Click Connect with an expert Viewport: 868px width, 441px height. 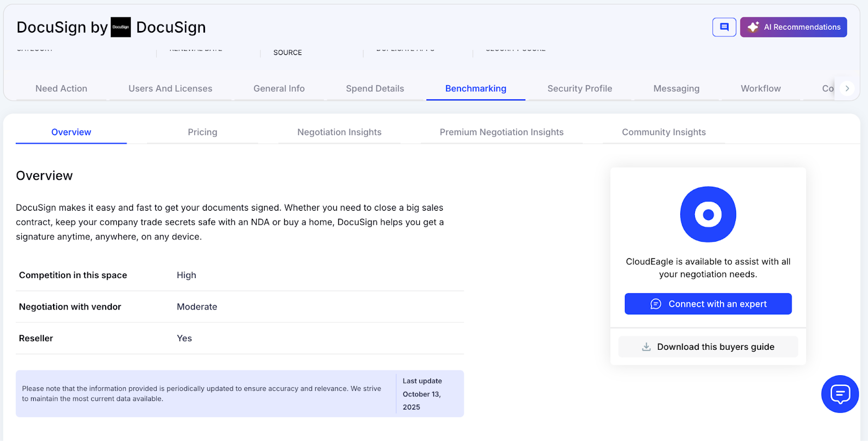point(708,304)
